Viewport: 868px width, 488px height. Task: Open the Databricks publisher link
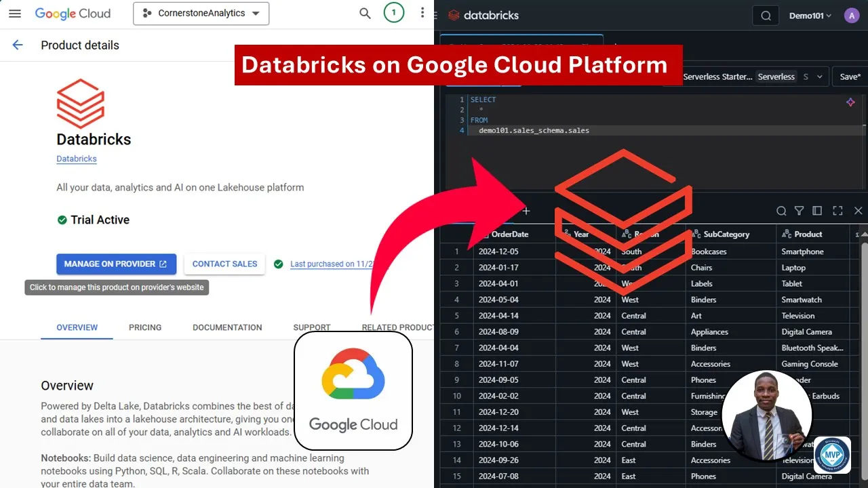point(77,159)
